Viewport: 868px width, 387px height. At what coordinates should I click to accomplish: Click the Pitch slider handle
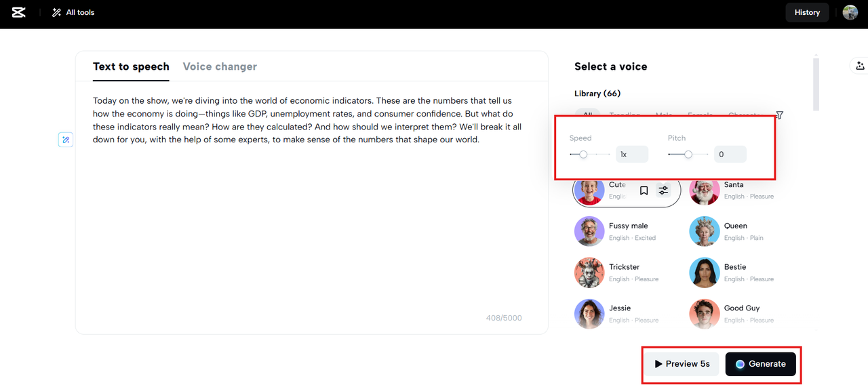pyautogui.click(x=688, y=155)
